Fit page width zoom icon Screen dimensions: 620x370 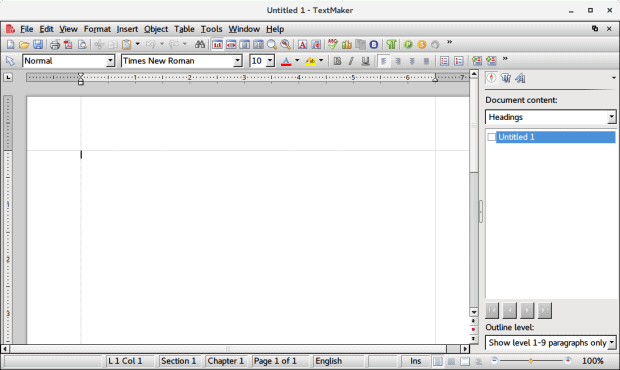pyautogui.click(x=231, y=44)
